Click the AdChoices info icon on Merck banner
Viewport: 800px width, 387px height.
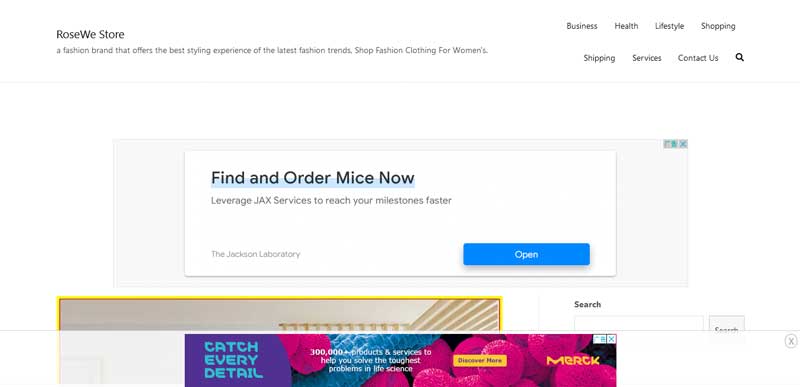click(x=600, y=339)
